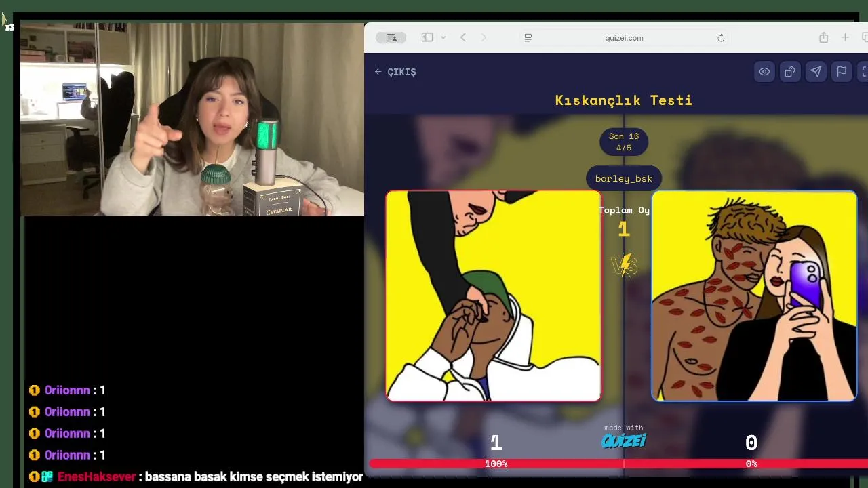Vote for the right kiss-marks selfie image
The height and width of the screenshot is (488, 868).
(x=754, y=296)
